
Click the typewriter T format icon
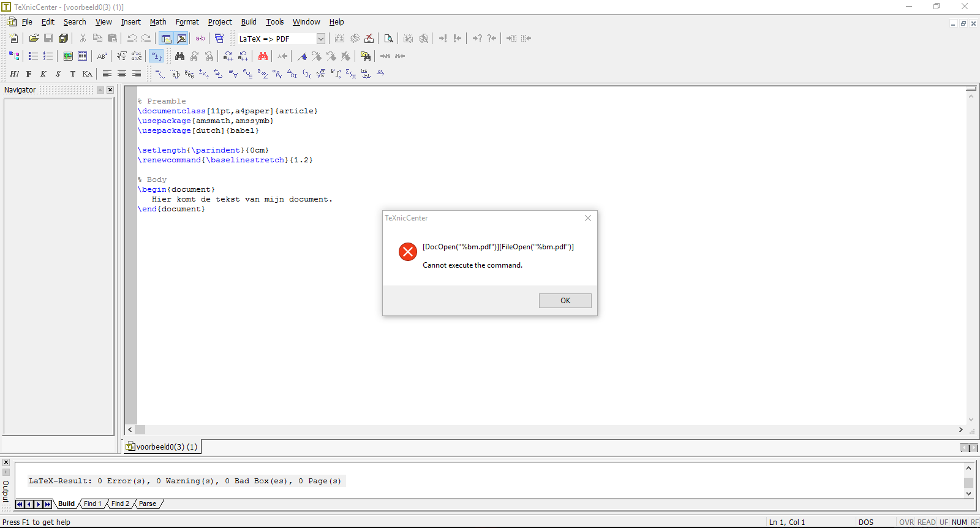[x=73, y=74]
